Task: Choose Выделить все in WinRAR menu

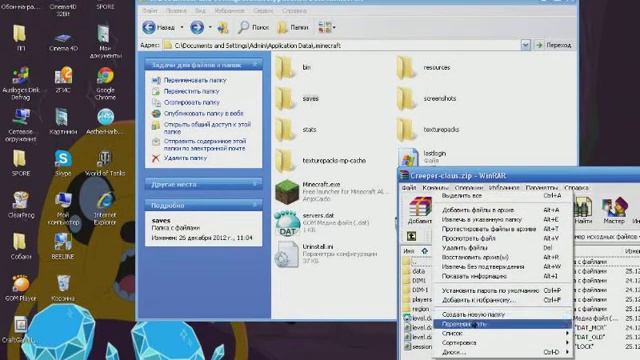Action: tap(502, 196)
